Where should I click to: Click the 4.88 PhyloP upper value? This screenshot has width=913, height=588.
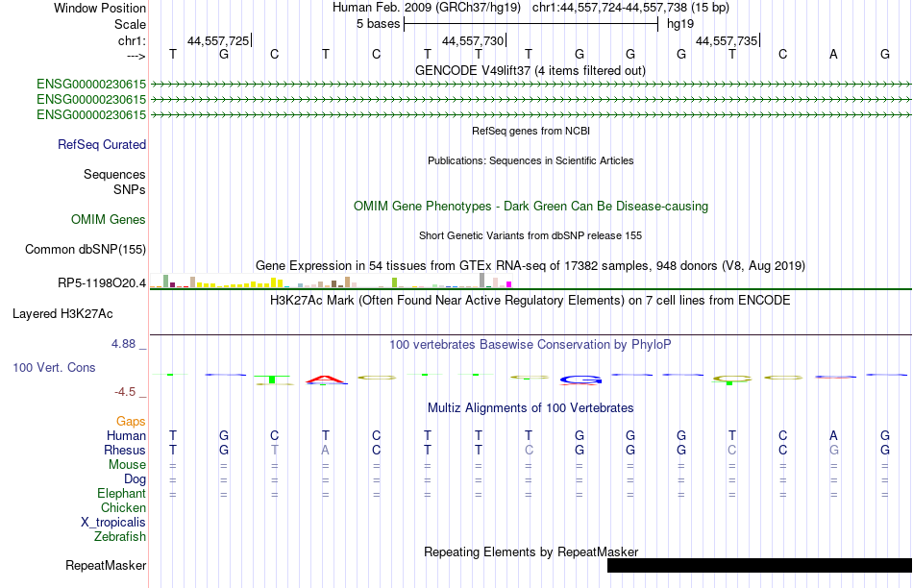click(123, 344)
